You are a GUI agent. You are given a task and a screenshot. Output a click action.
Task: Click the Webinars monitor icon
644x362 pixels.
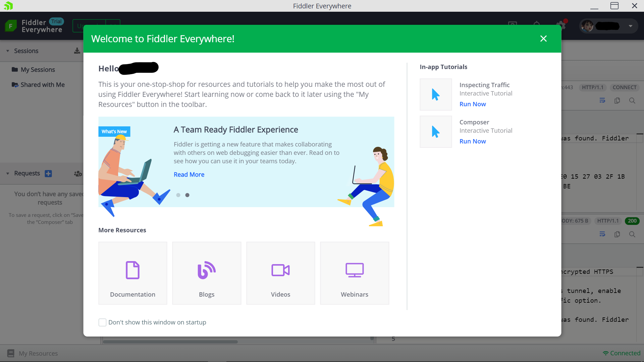coord(355,270)
